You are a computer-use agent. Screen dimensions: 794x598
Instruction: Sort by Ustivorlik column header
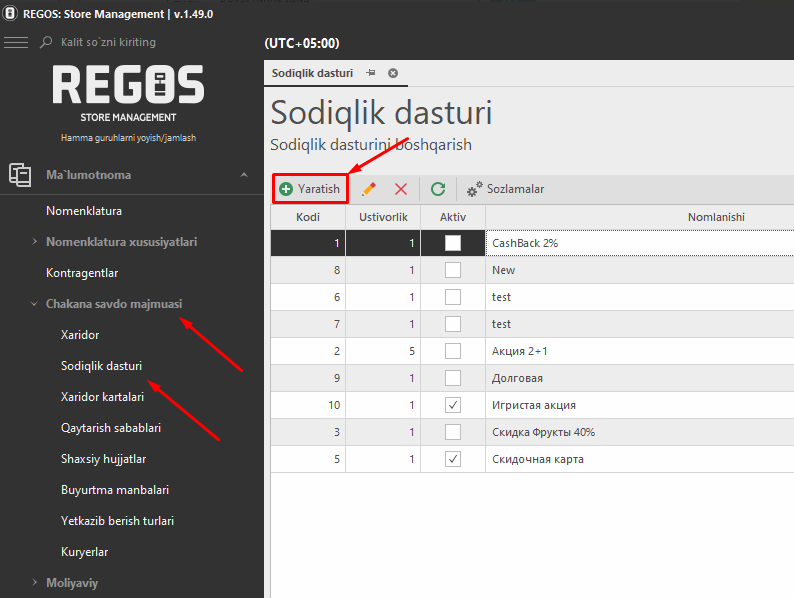[x=383, y=217]
